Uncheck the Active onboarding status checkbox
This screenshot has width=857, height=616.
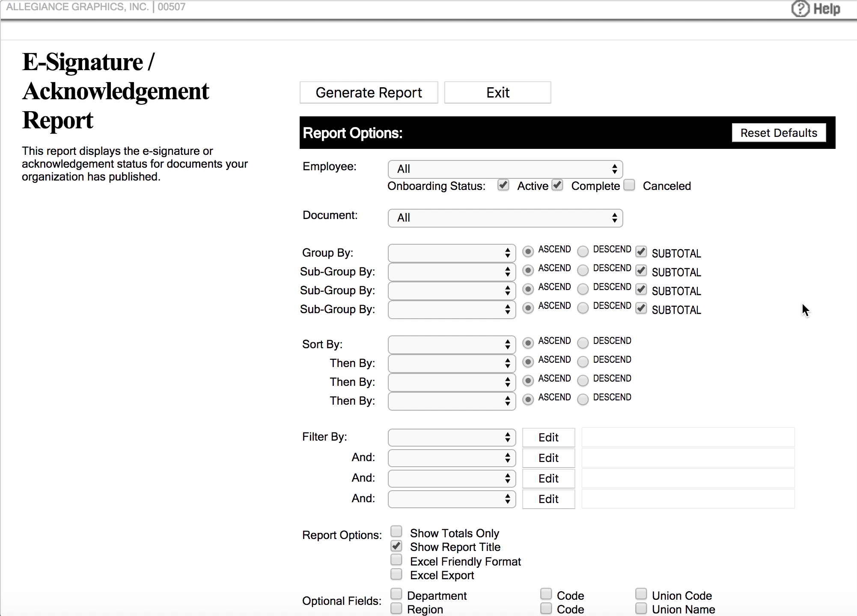(503, 185)
